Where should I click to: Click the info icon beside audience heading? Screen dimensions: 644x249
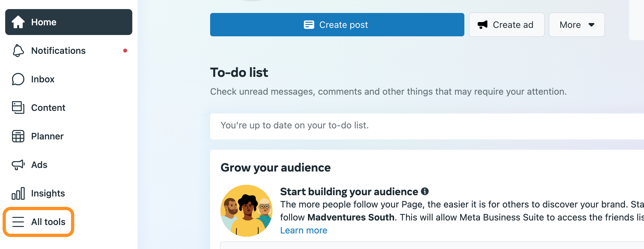coord(425,192)
